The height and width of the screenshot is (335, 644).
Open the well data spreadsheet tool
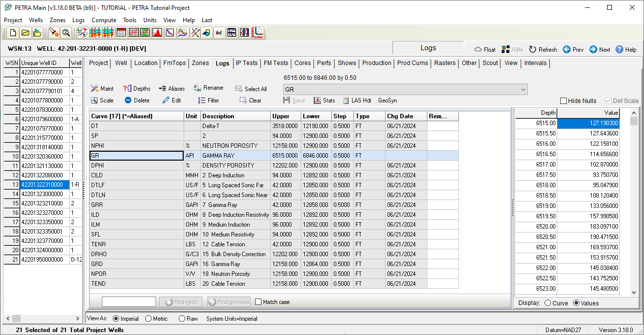pos(121,32)
